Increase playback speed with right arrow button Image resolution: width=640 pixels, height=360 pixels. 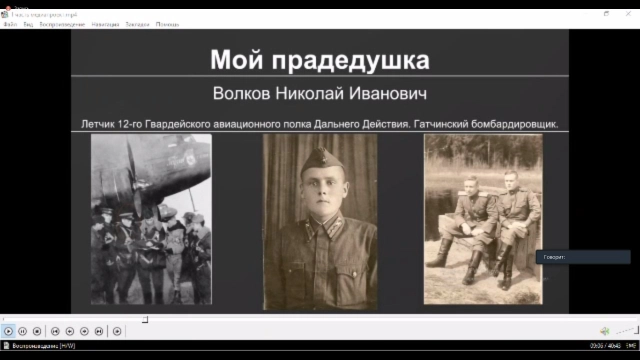[x=84, y=331]
